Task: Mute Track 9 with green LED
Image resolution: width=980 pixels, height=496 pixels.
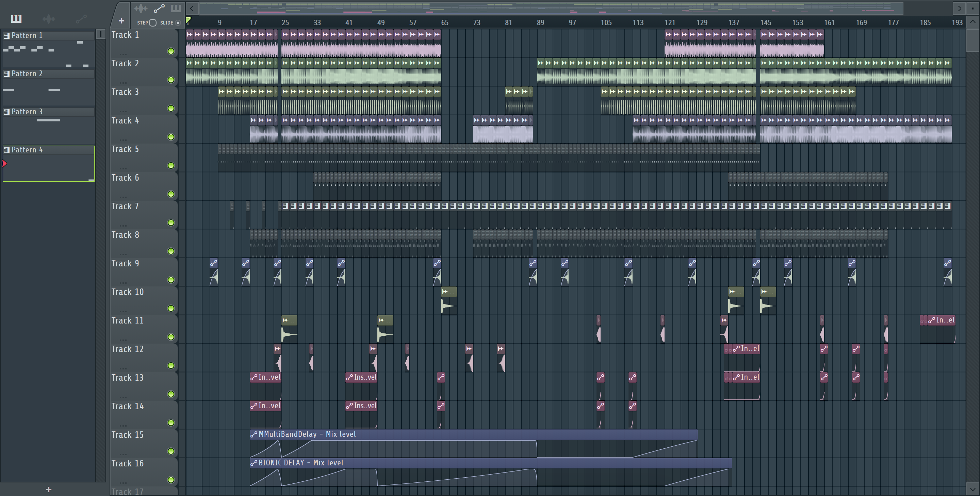Action: click(171, 280)
